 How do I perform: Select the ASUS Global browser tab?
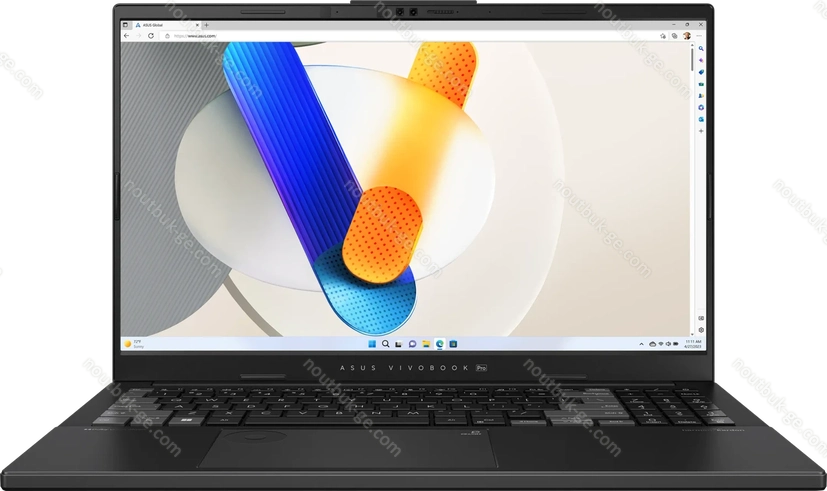tap(155, 24)
